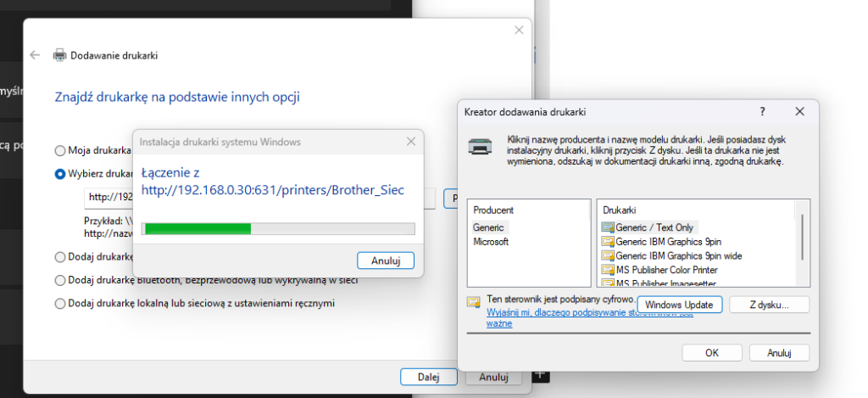Open help with the question mark button
The image size is (868, 398).
click(x=762, y=111)
